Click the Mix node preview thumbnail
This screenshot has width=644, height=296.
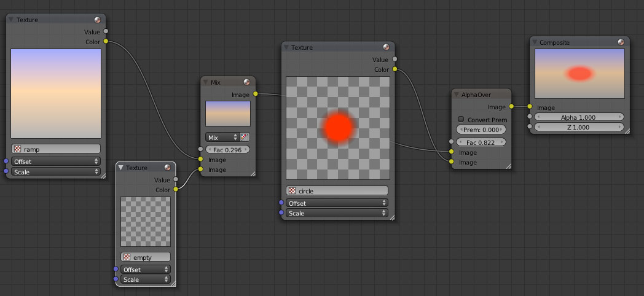[228, 114]
